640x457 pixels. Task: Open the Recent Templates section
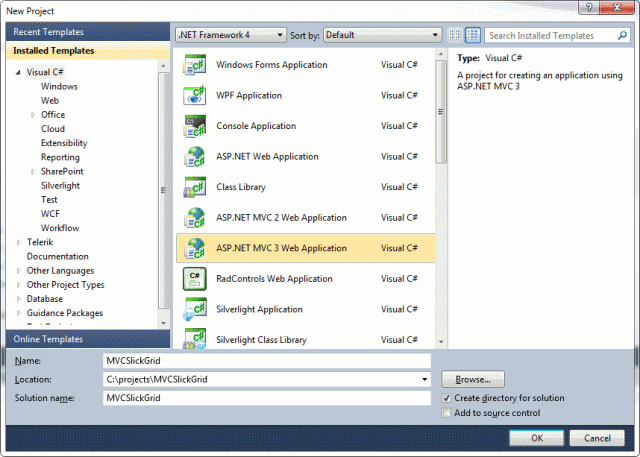click(x=88, y=32)
